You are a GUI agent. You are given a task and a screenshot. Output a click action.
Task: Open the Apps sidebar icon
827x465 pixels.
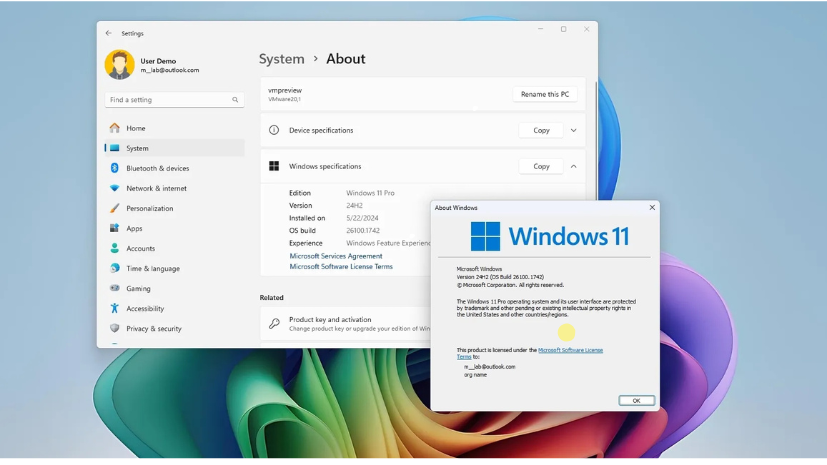coord(115,228)
